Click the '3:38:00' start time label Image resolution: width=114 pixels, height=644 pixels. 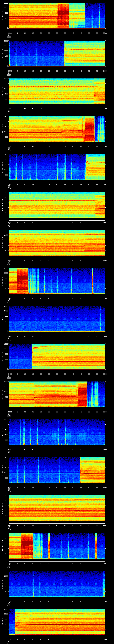point(9,639)
